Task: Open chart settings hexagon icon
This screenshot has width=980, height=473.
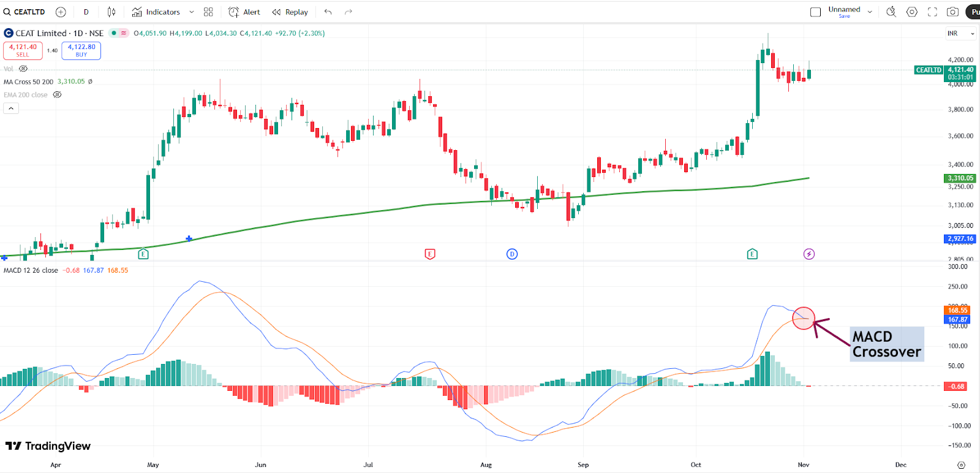Action: point(912,12)
